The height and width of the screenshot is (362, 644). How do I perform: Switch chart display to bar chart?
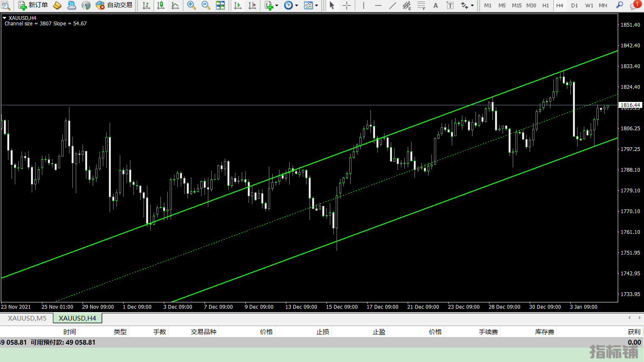pyautogui.click(x=146, y=5)
